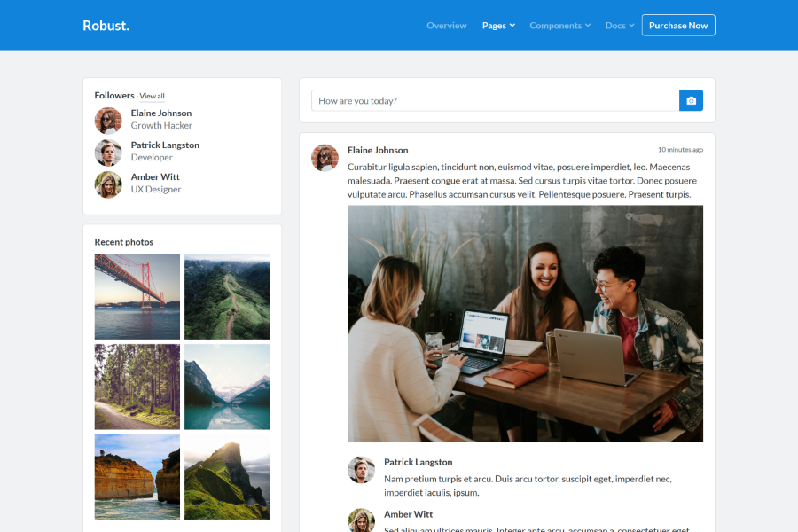Open the red bridge photo thumbnail
The width and height of the screenshot is (798, 532).
[137, 295]
